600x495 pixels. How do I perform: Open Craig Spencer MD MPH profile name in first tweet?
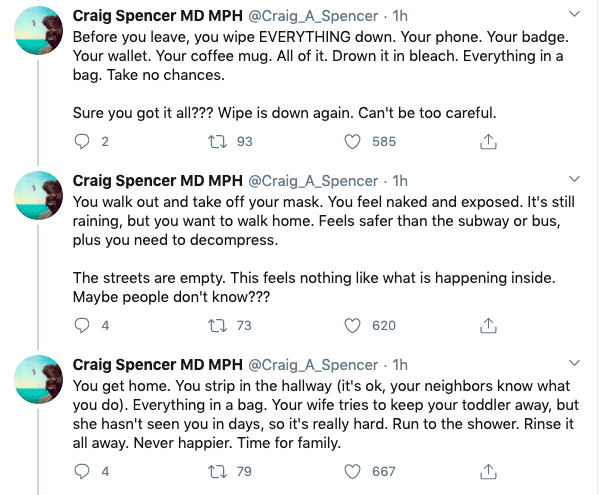coord(157,15)
